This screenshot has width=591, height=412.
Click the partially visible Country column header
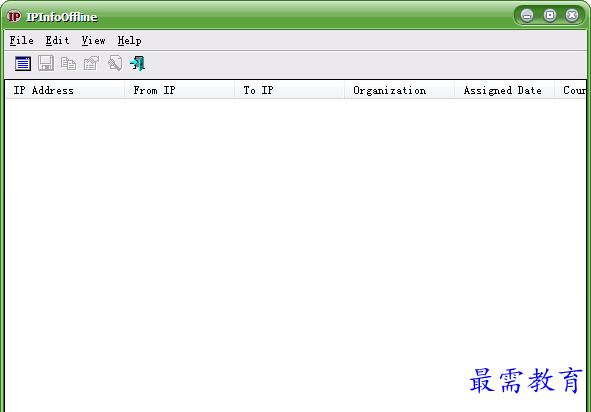(x=570, y=90)
